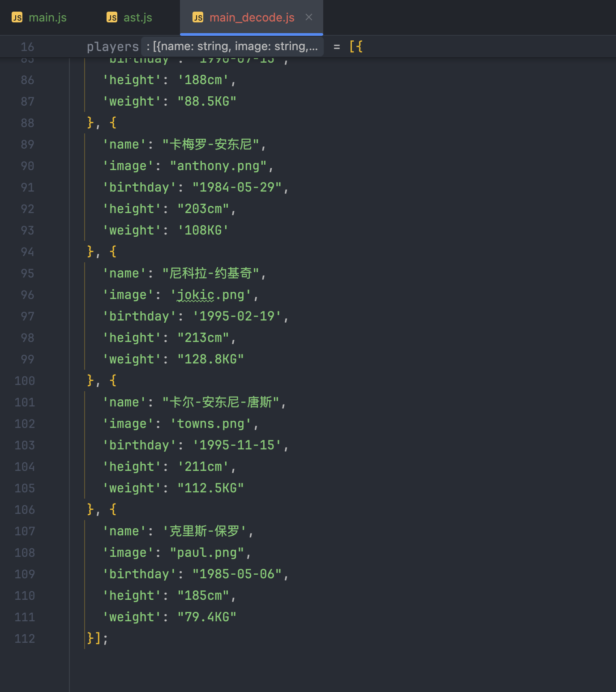Click the opening brace on line 88
Screen dimensions: 616x692
click(x=113, y=123)
